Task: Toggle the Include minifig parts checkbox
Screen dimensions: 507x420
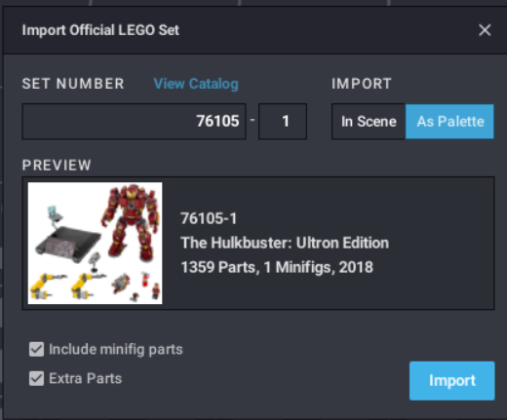Action: (36, 350)
